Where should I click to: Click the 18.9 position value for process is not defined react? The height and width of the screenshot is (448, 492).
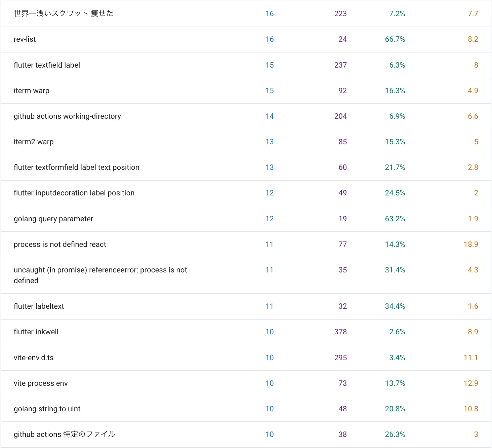(470, 244)
